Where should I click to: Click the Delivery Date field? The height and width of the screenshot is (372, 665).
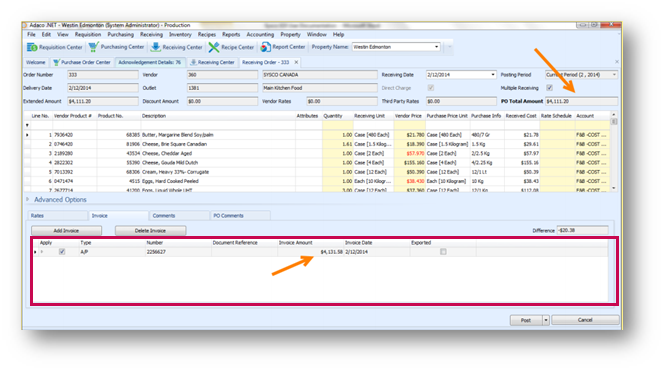point(102,88)
